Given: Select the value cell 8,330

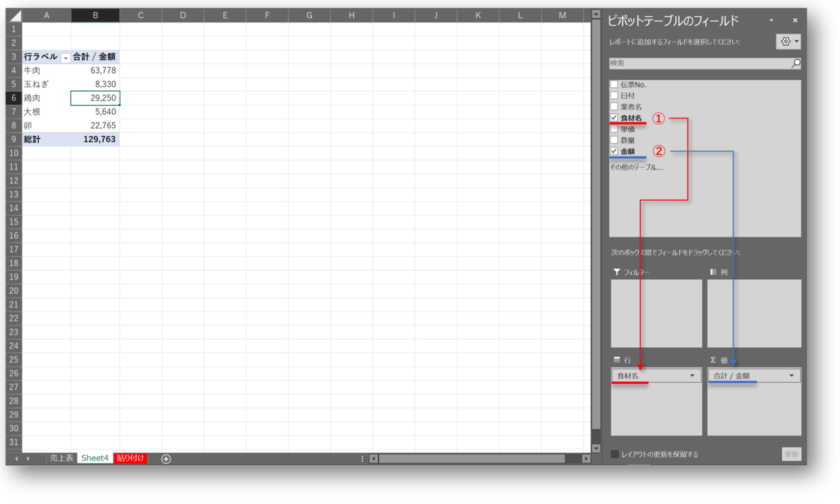Looking at the screenshot, I should 95,84.
